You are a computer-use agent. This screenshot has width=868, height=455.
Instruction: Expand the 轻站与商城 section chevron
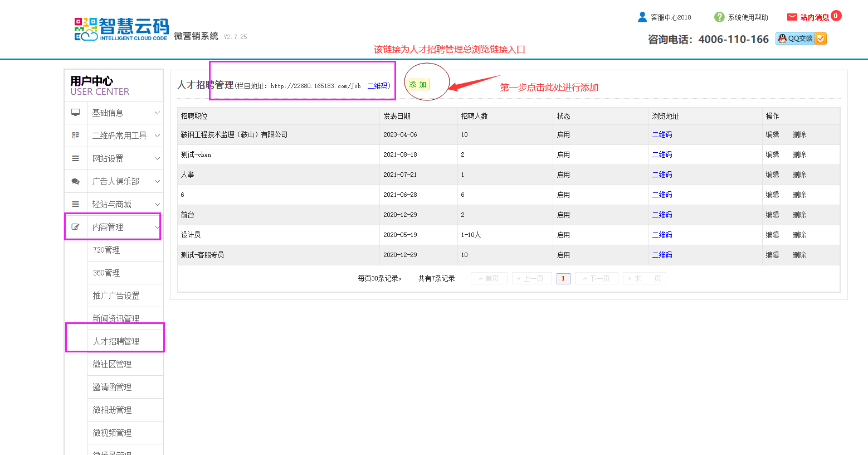click(x=157, y=205)
